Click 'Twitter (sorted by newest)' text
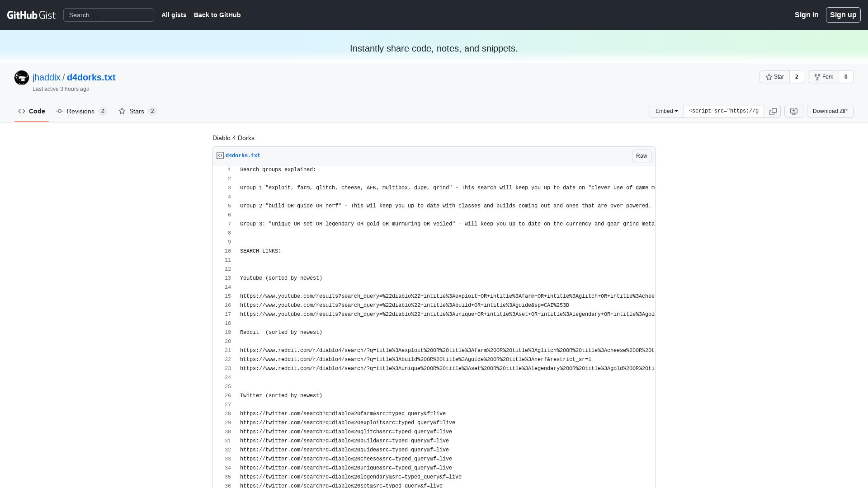 [281, 396]
